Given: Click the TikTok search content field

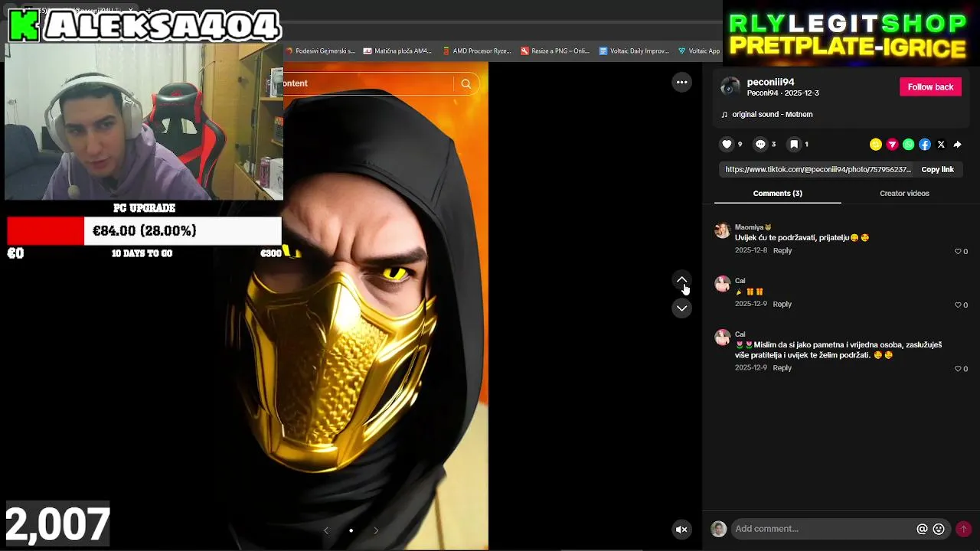Looking at the screenshot, I should 367,83.
